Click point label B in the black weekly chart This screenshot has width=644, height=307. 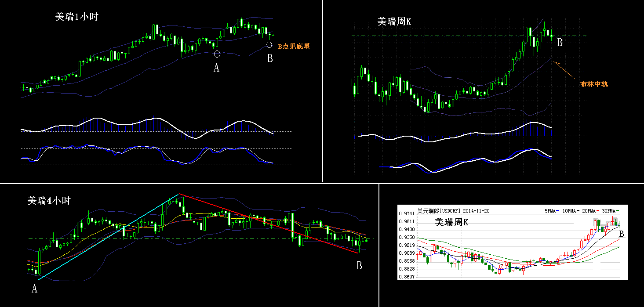(x=560, y=43)
